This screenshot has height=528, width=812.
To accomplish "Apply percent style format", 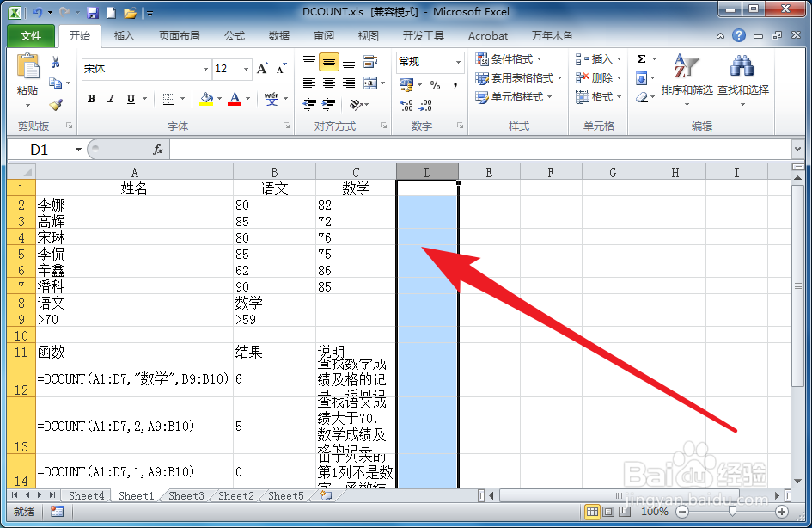I will (x=435, y=85).
